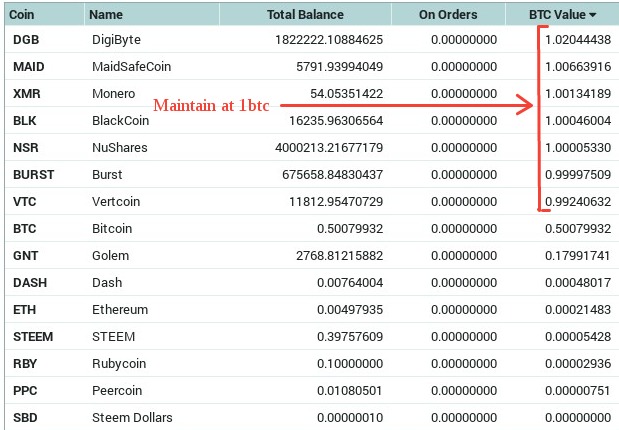619x430 pixels.
Task: Click balance 54.05351422 for Monero
Action: click(346, 94)
